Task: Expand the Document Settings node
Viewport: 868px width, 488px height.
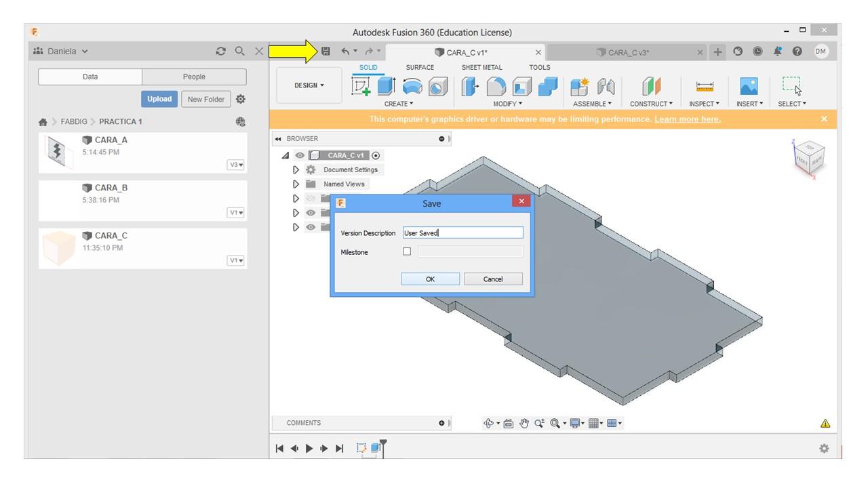Action: coord(296,169)
